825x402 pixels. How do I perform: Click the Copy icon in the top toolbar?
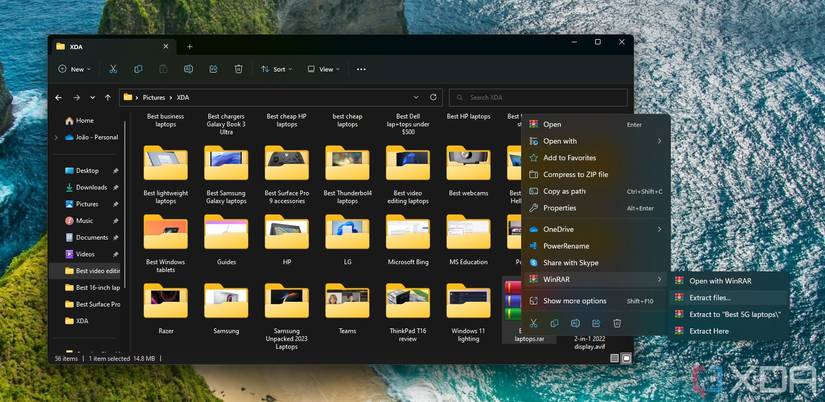[x=138, y=69]
